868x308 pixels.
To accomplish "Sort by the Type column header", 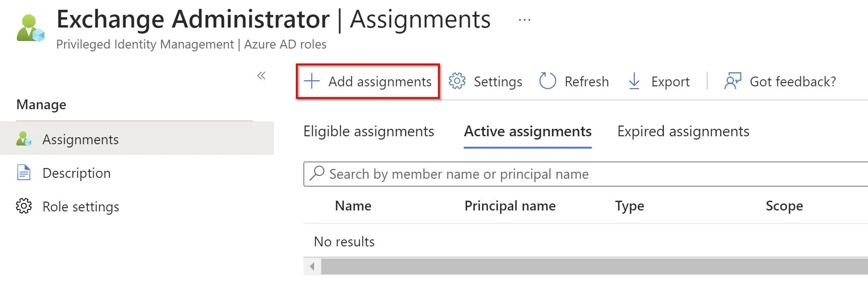I will click(x=630, y=206).
